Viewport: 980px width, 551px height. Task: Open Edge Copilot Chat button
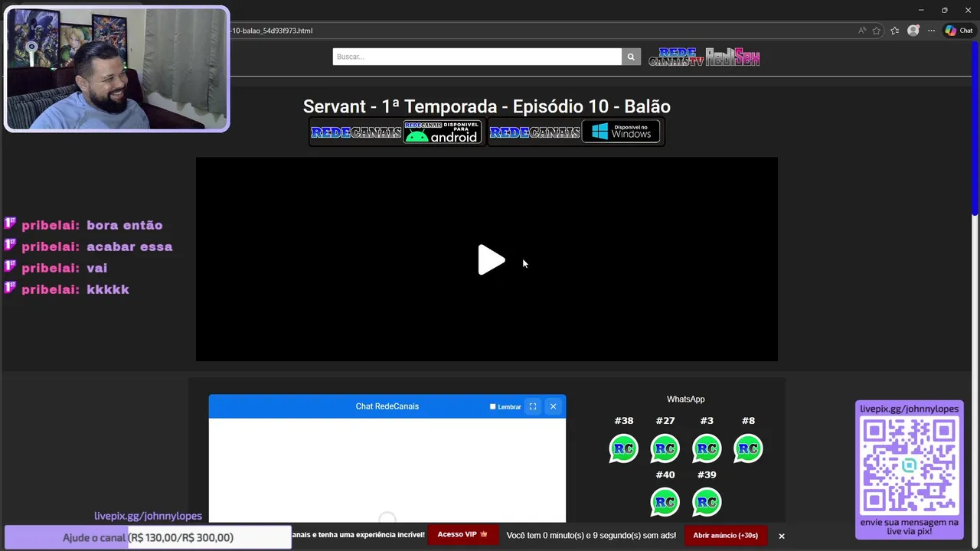point(959,31)
